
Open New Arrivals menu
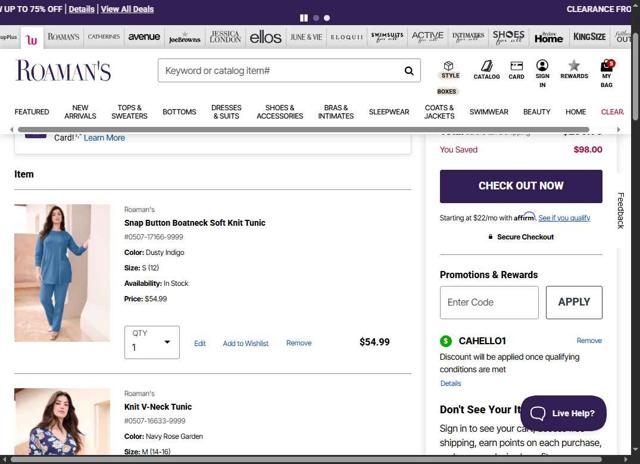[80, 112]
